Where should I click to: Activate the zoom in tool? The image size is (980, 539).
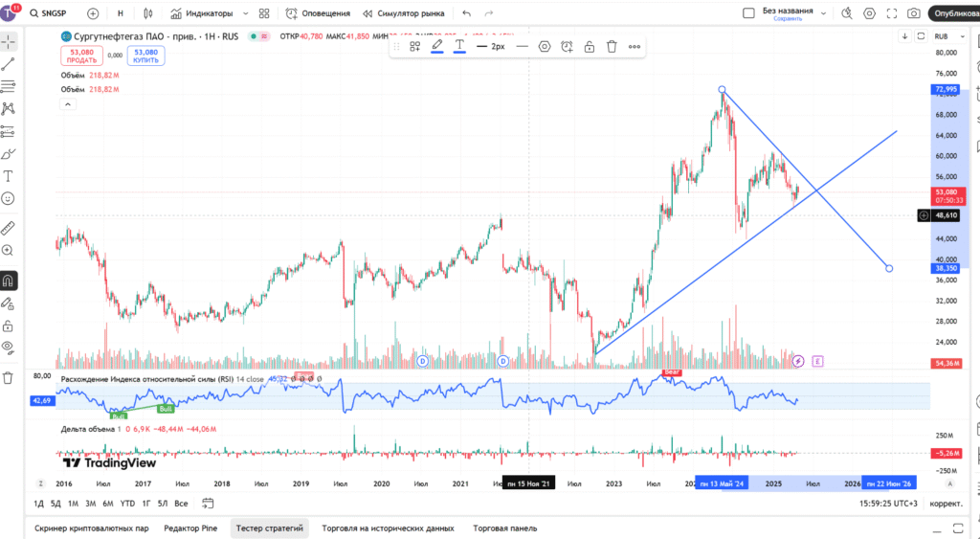(x=8, y=250)
